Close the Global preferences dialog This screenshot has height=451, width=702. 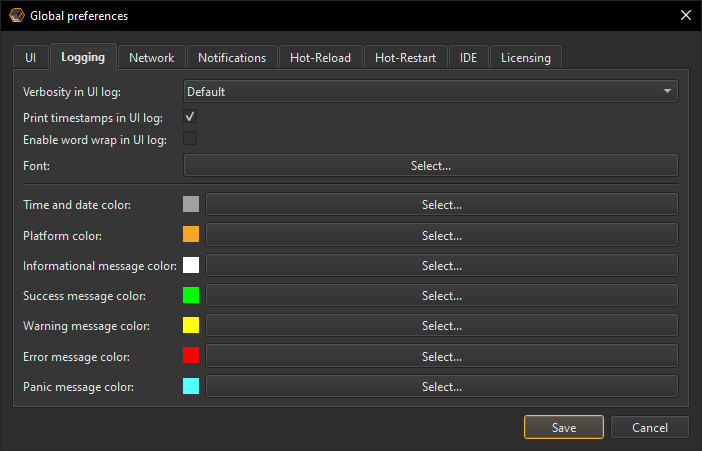684,16
